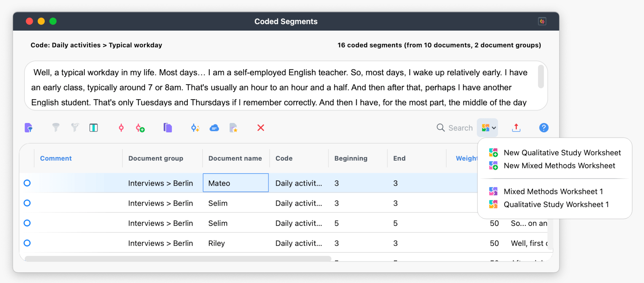The width and height of the screenshot is (644, 283).
Task: Click code with new code icon
Action: (x=140, y=128)
